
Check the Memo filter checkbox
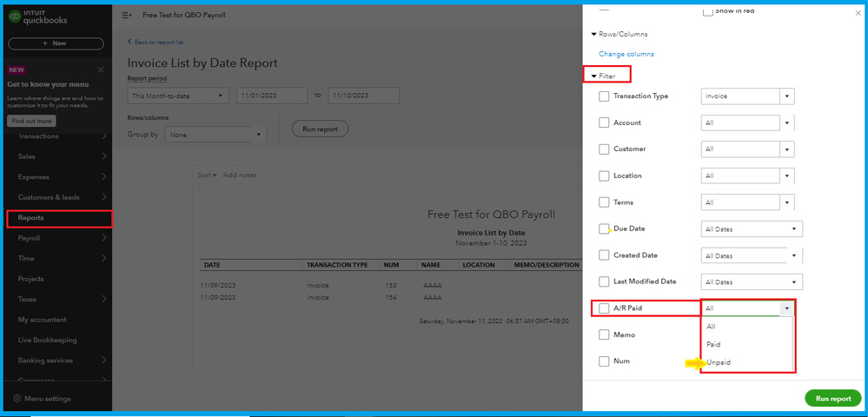point(604,335)
